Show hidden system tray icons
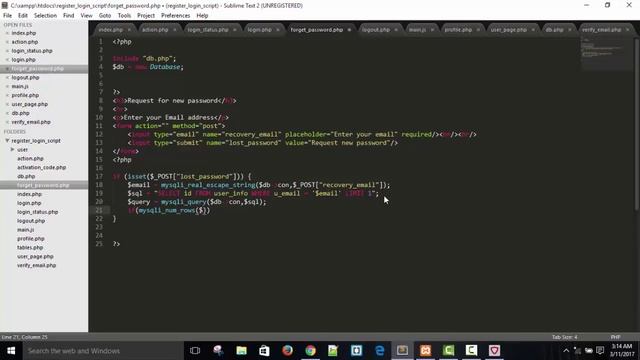Image resolution: width=640 pixels, height=360 pixels. 566,351
